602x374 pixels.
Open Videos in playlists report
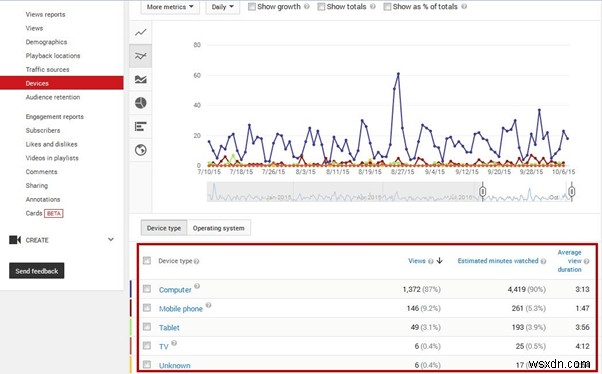click(52, 158)
